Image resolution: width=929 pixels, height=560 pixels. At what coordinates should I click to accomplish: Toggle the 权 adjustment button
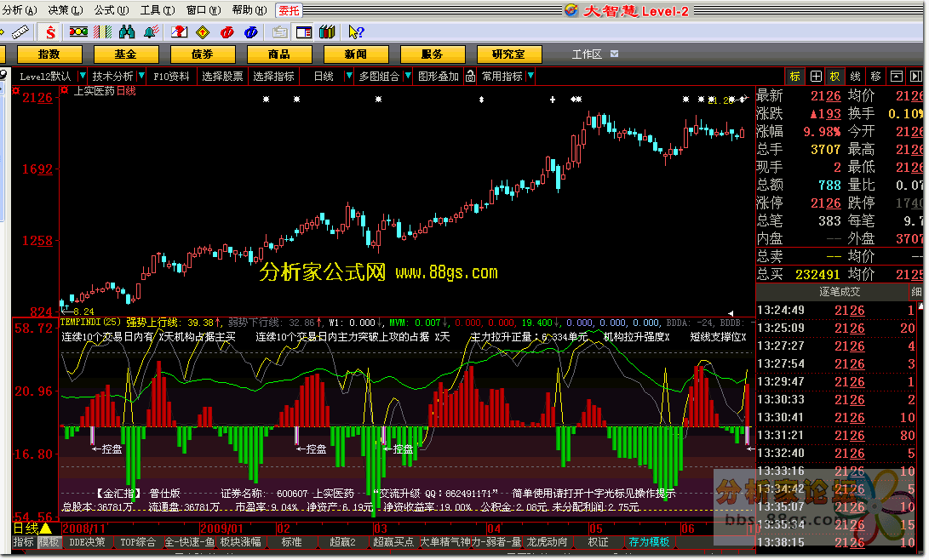click(x=834, y=77)
